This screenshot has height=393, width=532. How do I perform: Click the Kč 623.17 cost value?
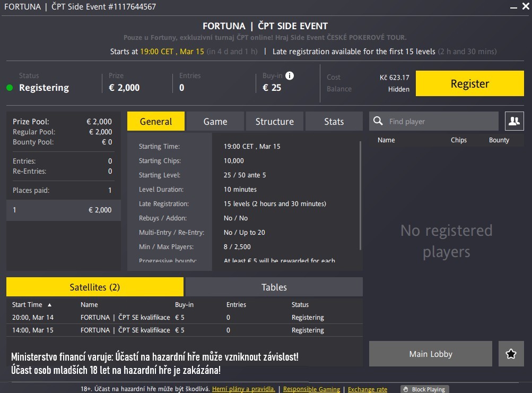point(394,78)
